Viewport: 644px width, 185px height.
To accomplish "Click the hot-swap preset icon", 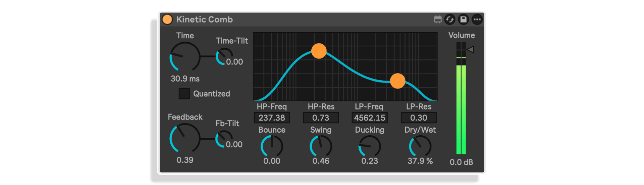I will click(450, 19).
